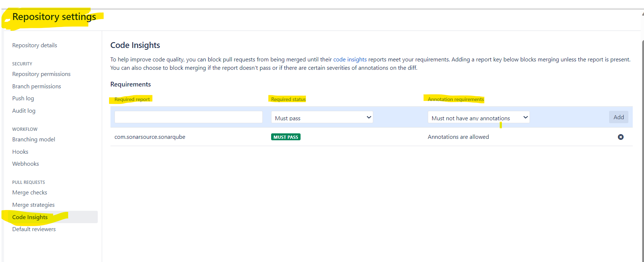This screenshot has width=644, height=262.
Task: Click the Required status column header
Action: 288,99
